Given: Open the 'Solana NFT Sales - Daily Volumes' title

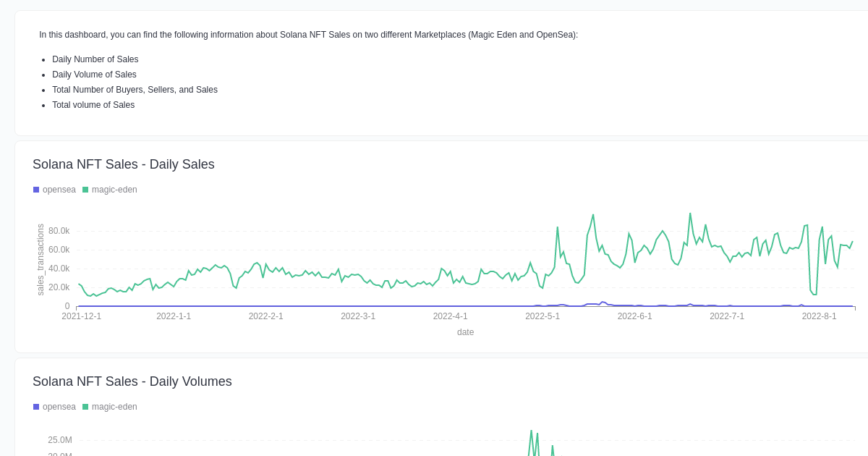Looking at the screenshot, I should pyautogui.click(x=132, y=381).
